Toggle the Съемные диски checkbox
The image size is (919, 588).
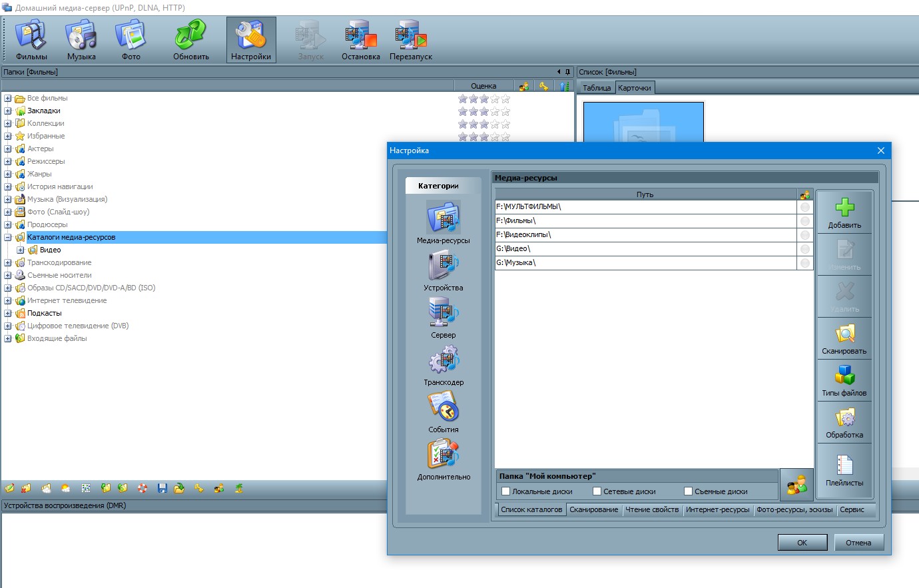pos(689,491)
